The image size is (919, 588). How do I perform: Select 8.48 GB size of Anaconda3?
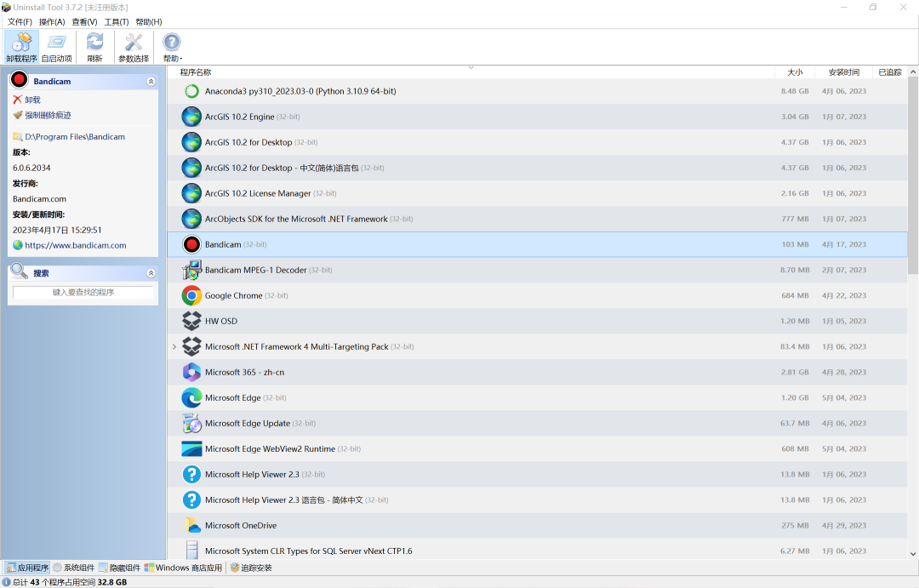[x=795, y=91]
